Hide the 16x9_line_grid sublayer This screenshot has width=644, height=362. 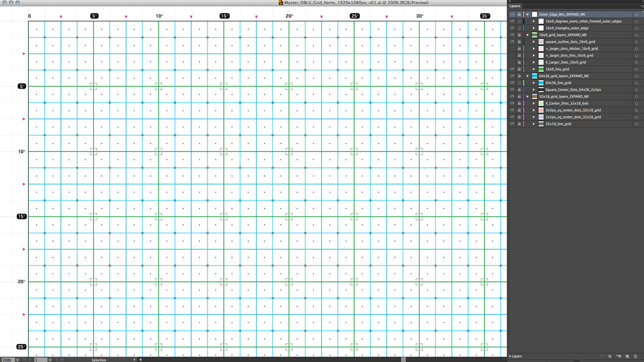coord(512,69)
